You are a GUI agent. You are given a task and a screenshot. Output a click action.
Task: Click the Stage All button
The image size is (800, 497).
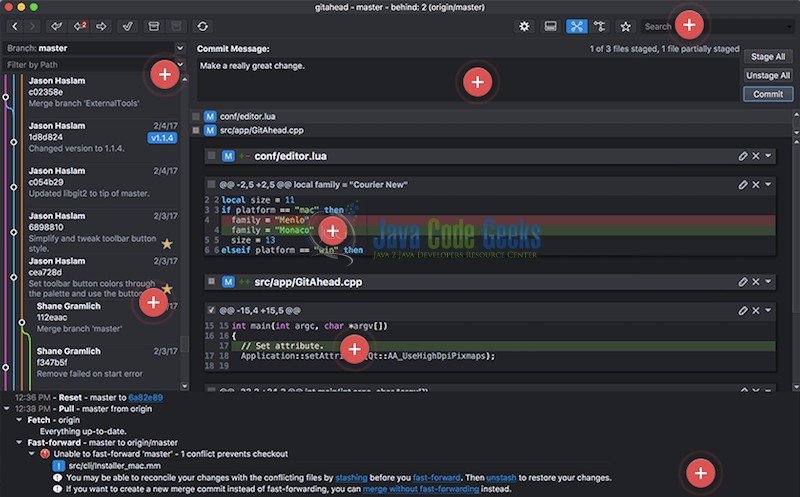coord(768,57)
